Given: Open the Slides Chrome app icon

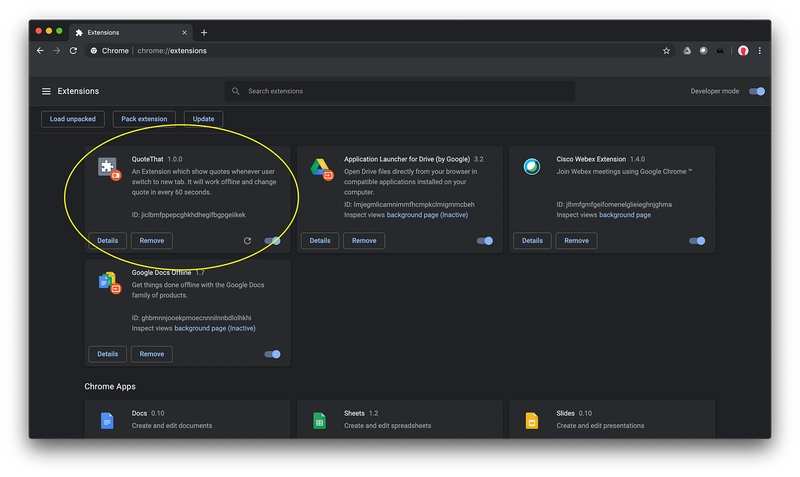Looking at the screenshot, I should click(532, 421).
